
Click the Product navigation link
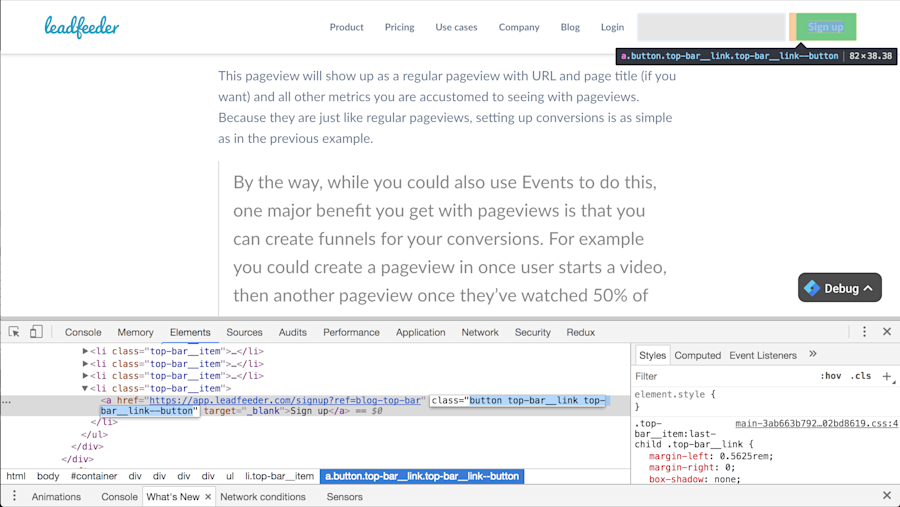[347, 27]
